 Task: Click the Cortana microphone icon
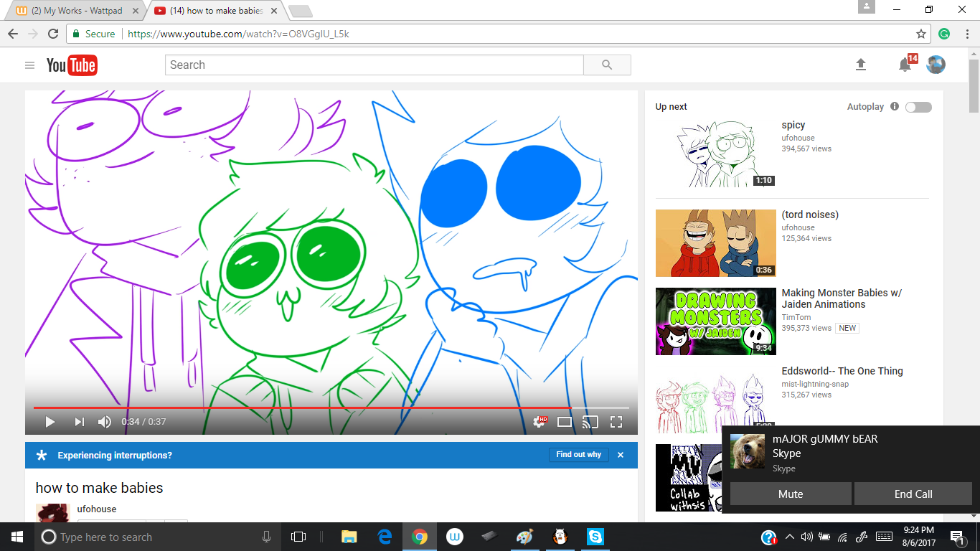click(x=266, y=537)
